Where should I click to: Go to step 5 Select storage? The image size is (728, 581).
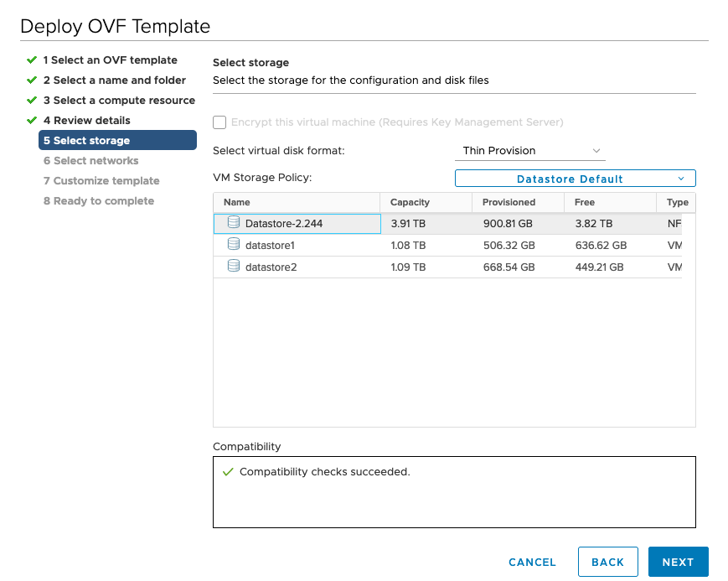pyautogui.click(x=117, y=140)
